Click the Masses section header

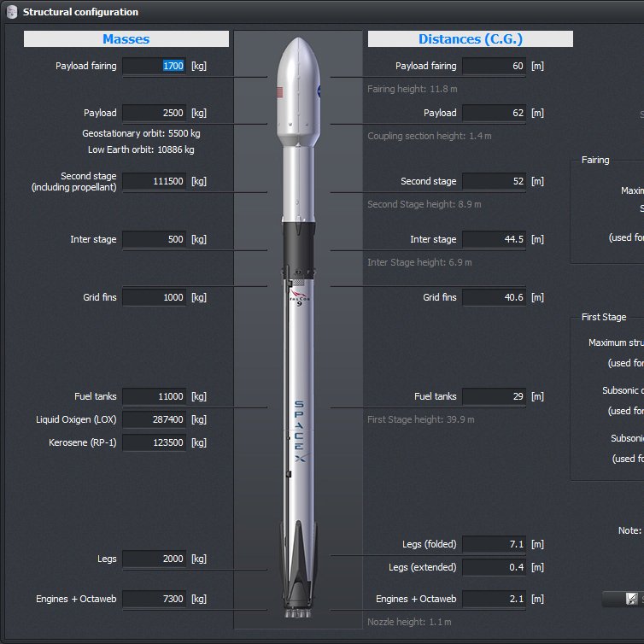coord(126,39)
